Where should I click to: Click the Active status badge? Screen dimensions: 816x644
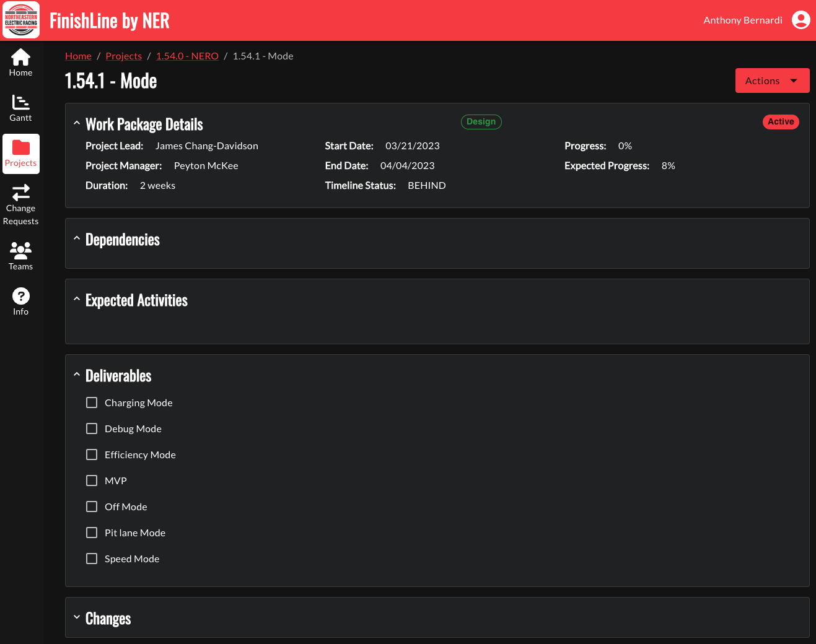pos(781,121)
